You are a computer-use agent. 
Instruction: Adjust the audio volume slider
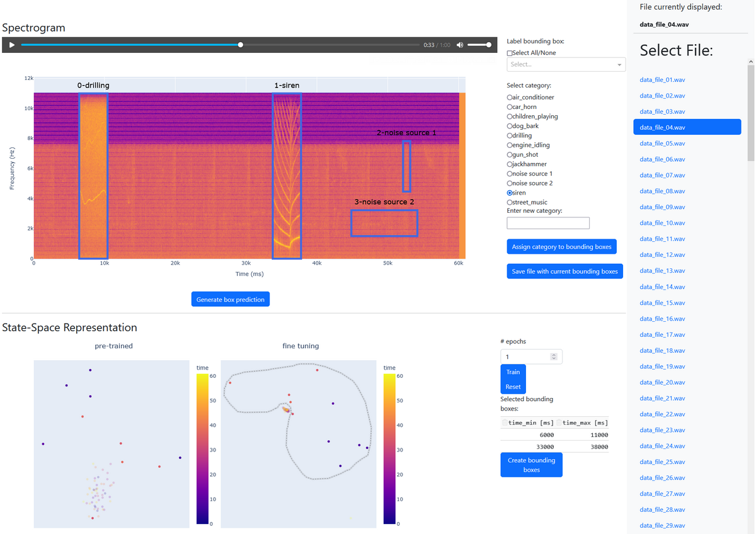click(480, 45)
